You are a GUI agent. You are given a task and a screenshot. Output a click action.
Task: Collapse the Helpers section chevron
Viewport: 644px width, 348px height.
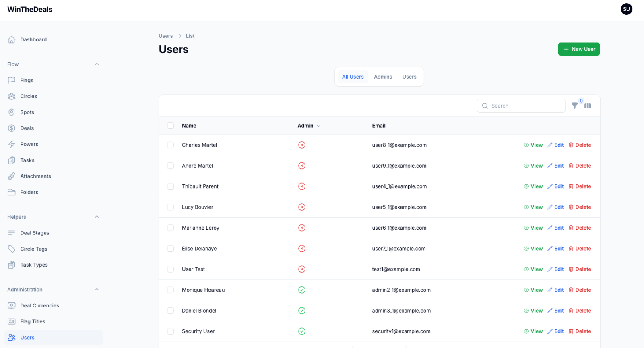[97, 217]
